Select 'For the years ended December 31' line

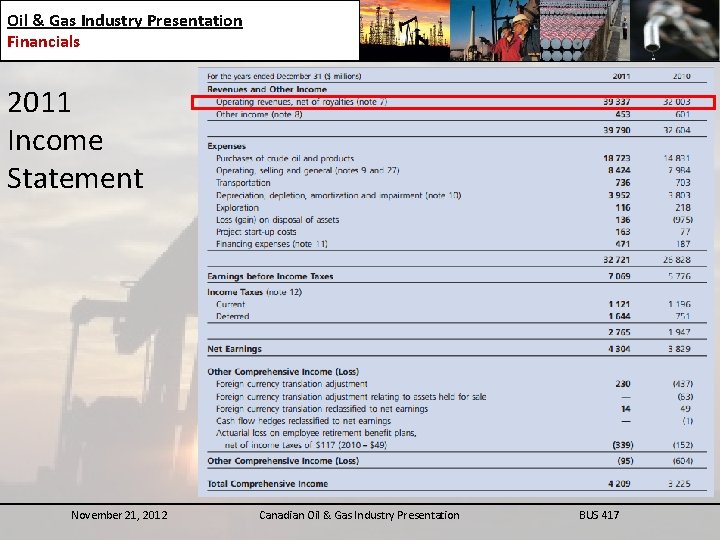(x=284, y=76)
